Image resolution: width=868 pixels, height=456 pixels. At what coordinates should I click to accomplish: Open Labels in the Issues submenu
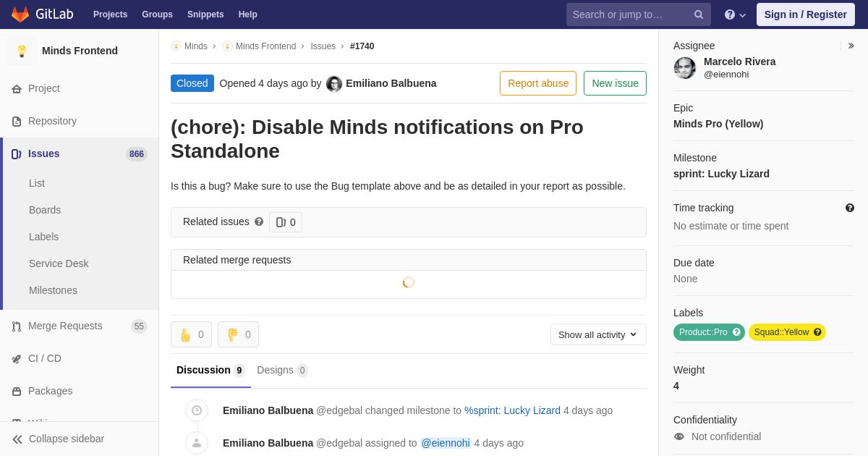click(x=43, y=237)
